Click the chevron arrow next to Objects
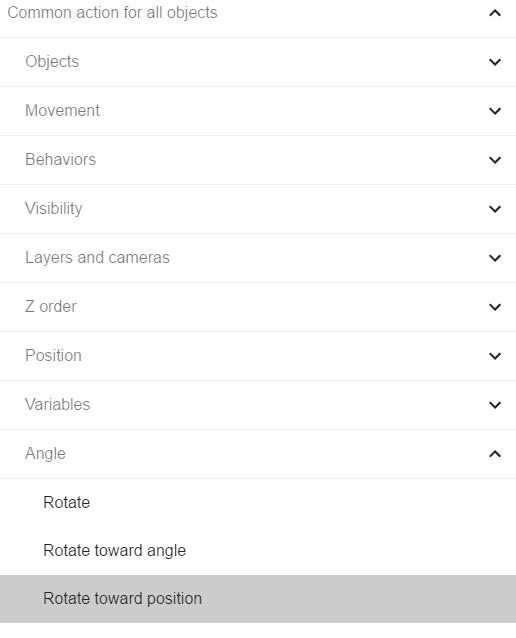This screenshot has height=638, width=516. [x=495, y=62]
